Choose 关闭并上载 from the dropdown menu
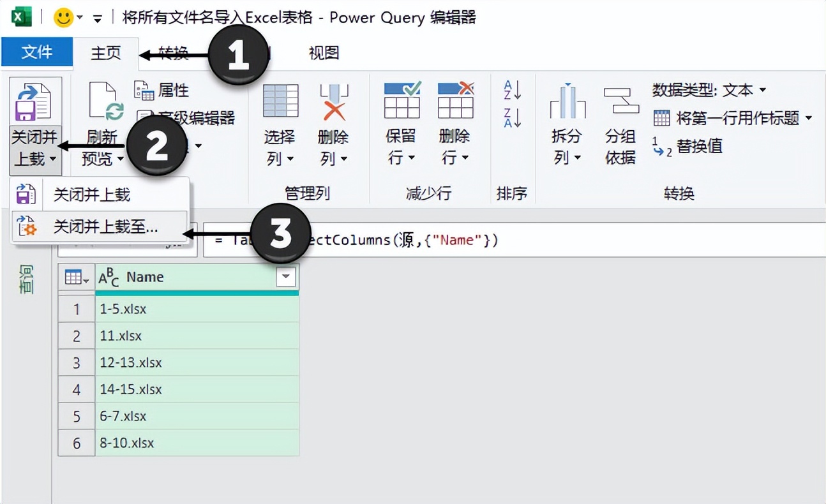 coord(100,195)
